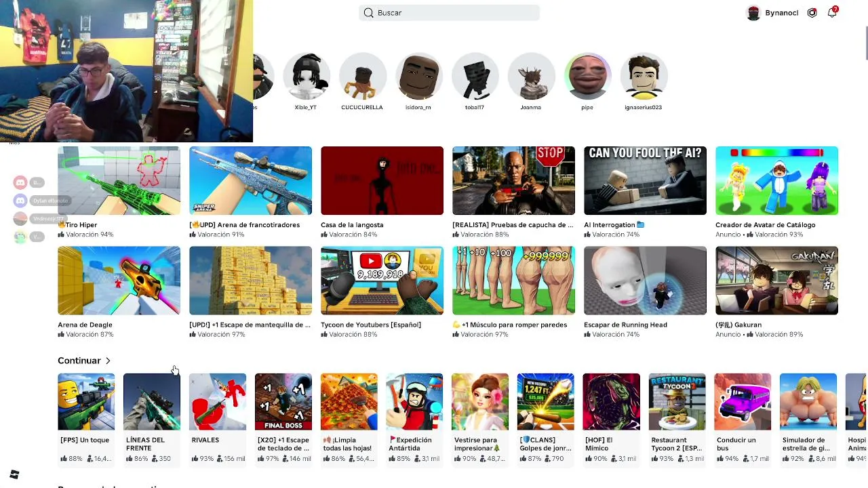This screenshot has height=488, width=868.
Task: Open the Arena de francotiradores thumbnail
Action: pos(250,180)
